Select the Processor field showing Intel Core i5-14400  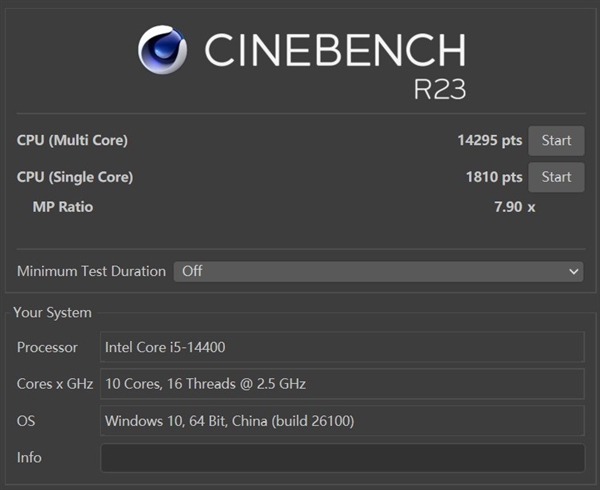coord(342,347)
